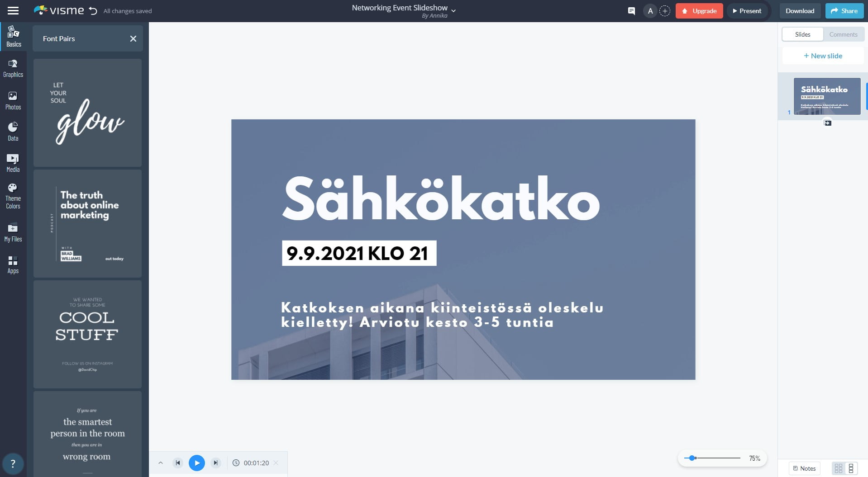Adjust the zoom slider handle

(x=692, y=458)
